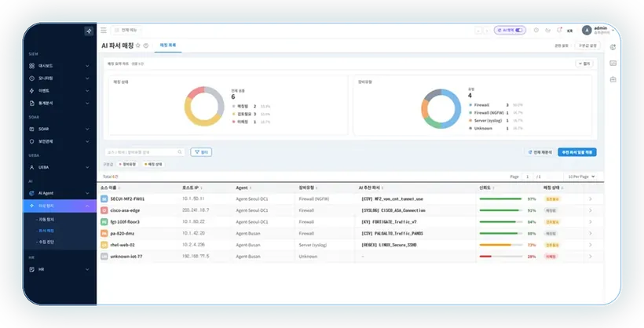Switch language with KR label
This screenshot has height=328, width=644.
point(569,31)
